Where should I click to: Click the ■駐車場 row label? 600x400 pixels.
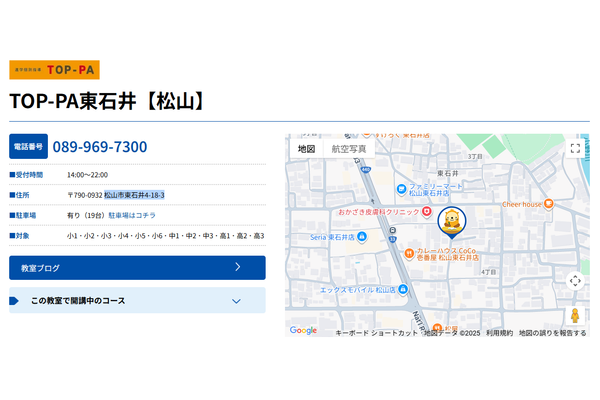click(23, 216)
